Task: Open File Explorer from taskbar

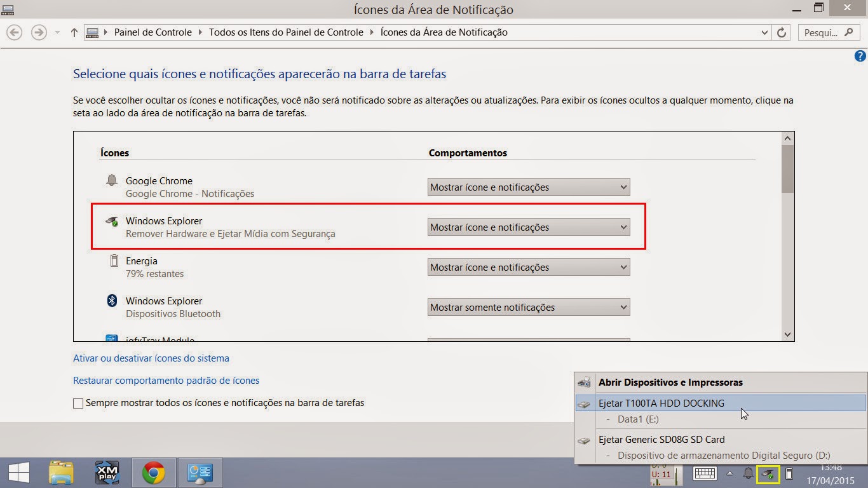Action: pyautogui.click(x=62, y=473)
